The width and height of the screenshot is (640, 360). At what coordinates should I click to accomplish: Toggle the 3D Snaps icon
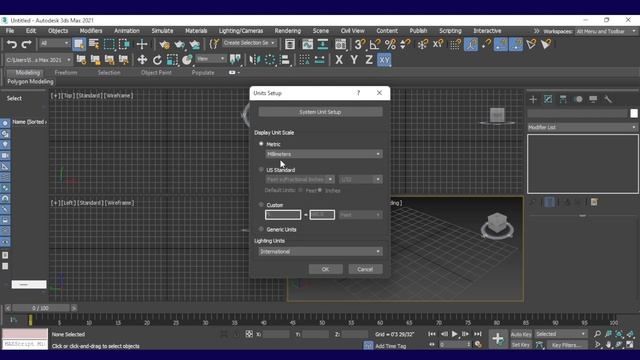[360, 44]
